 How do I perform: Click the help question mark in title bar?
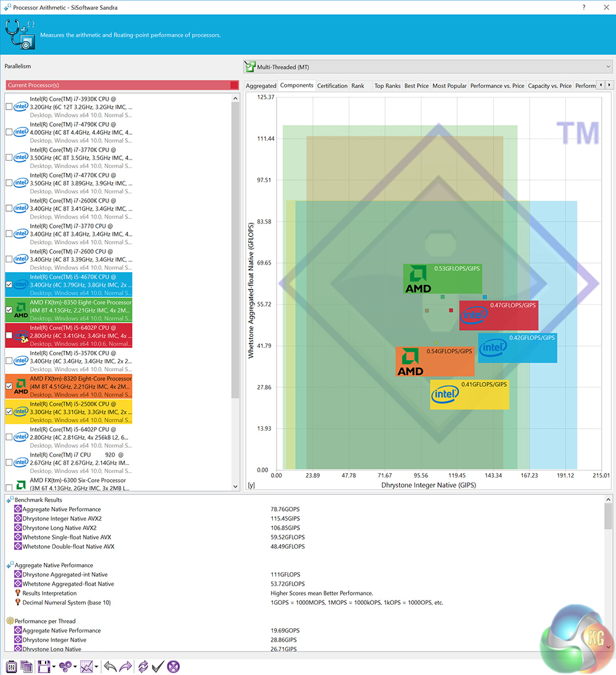(x=584, y=7)
